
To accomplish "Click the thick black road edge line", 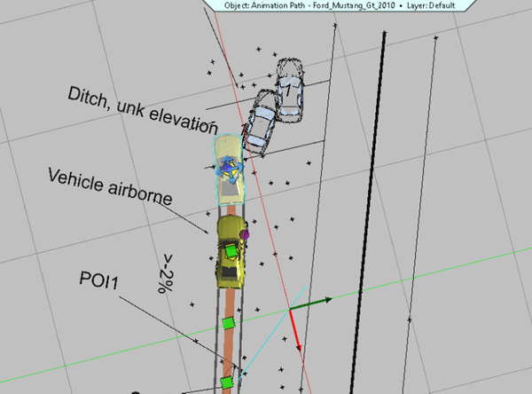I will click(368, 212).
